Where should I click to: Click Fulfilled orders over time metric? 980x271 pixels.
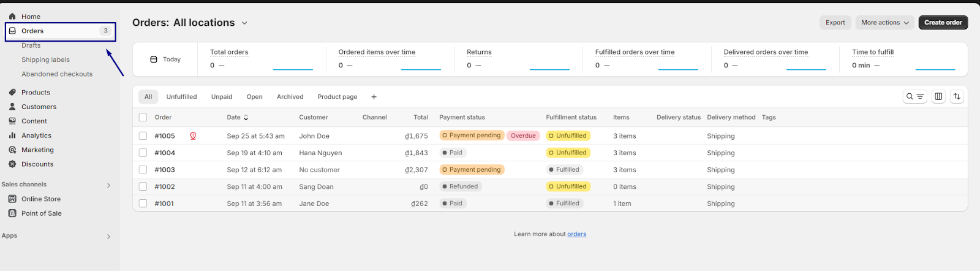click(x=647, y=59)
